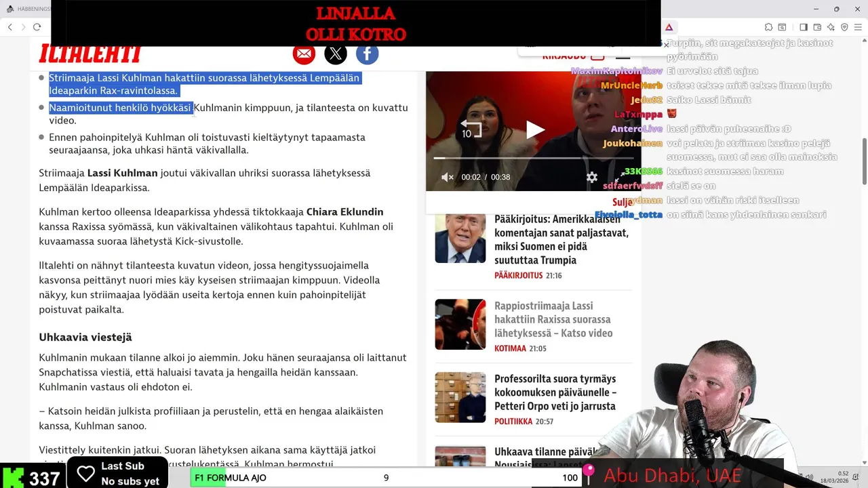Click chat message 'Saiko Lassi bännit'

[x=709, y=100]
